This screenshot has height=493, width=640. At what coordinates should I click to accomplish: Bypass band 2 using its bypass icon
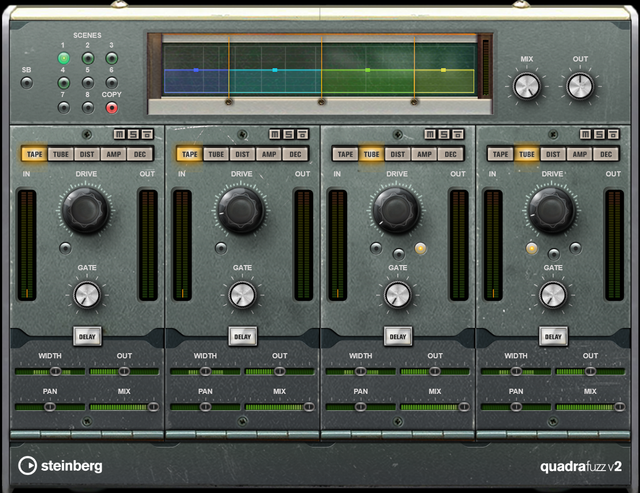tap(302, 134)
